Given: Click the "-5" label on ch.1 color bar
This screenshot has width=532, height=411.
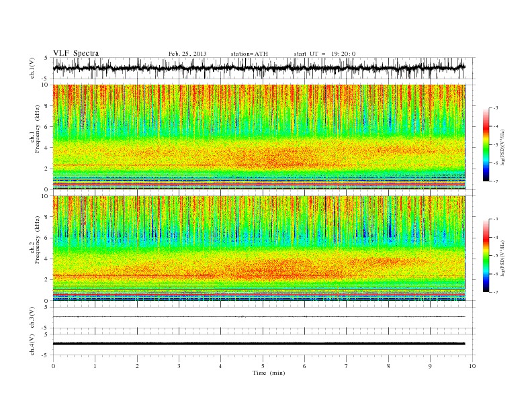Looking at the screenshot, I should point(496,145).
